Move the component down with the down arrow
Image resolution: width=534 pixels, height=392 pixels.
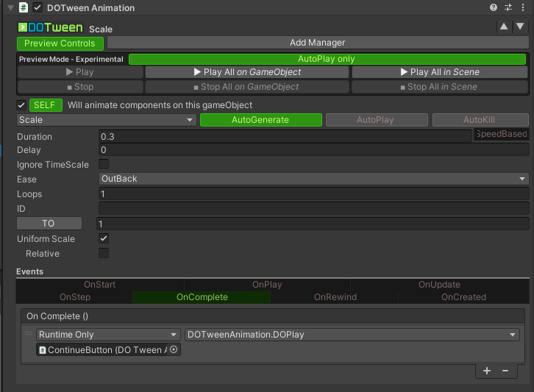520,26
